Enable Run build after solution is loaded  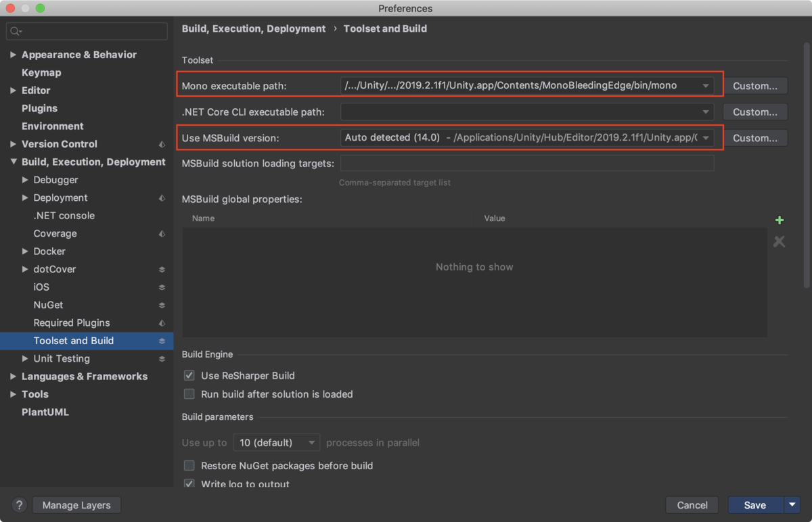click(189, 394)
